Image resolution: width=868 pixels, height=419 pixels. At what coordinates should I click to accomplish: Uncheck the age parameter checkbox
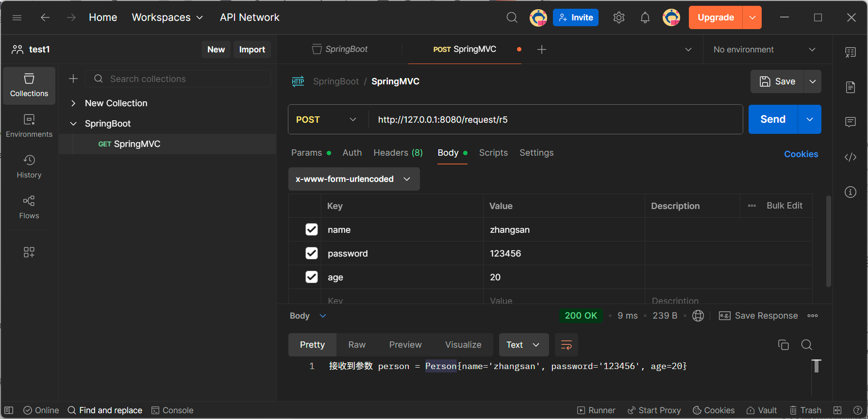(x=312, y=277)
